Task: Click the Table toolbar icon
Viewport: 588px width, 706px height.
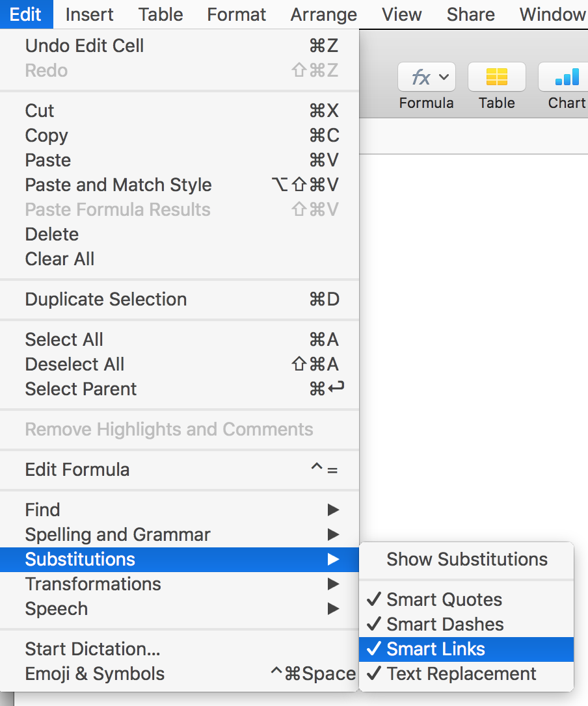Action: tap(496, 78)
